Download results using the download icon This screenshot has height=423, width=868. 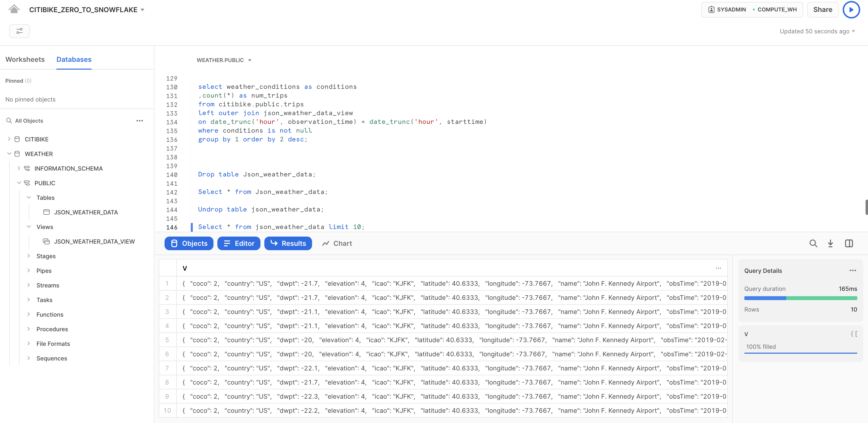[x=830, y=243]
